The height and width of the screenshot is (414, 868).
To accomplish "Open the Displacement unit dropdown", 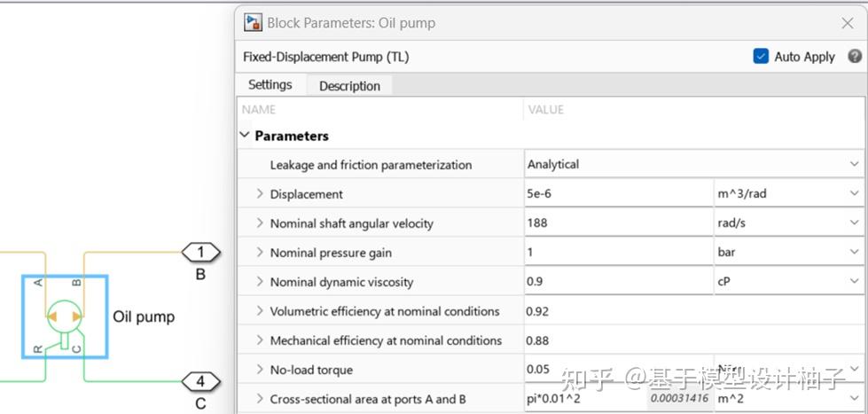I will 788,193.
